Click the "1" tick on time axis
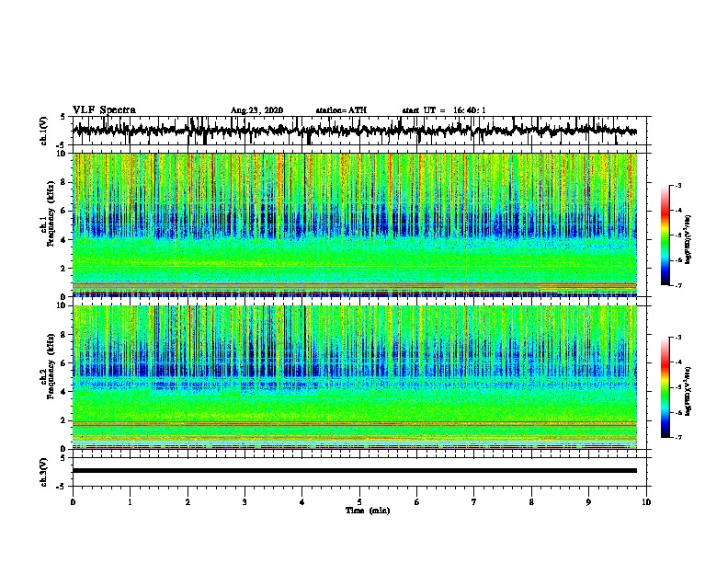Screen dimensions: 728x563 point(130,502)
